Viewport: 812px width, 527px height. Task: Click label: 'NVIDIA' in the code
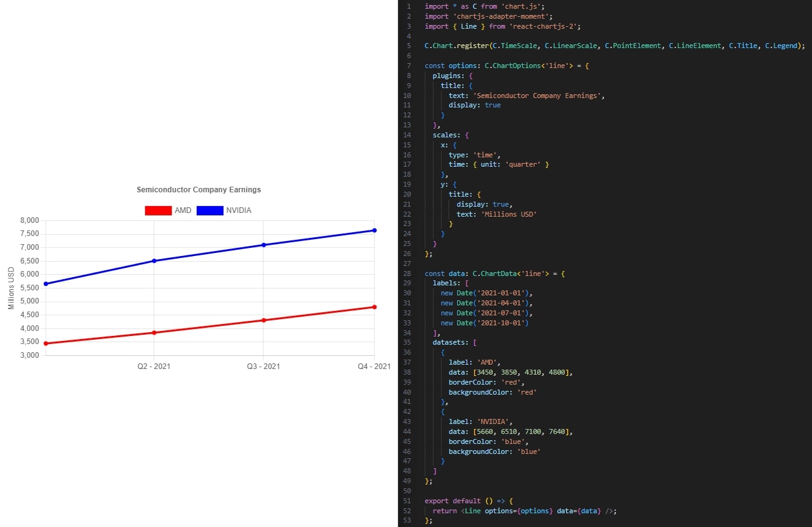click(480, 421)
